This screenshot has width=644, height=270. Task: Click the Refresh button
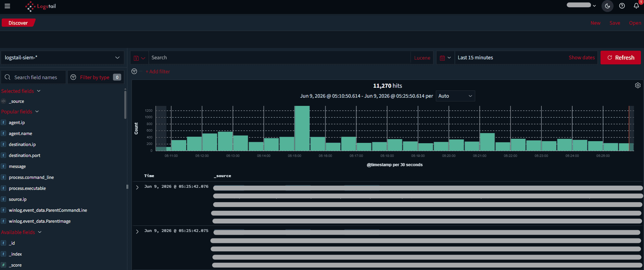[x=620, y=58]
